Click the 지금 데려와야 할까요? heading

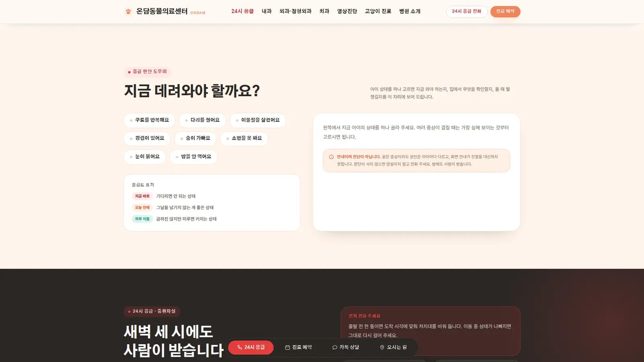point(192,91)
